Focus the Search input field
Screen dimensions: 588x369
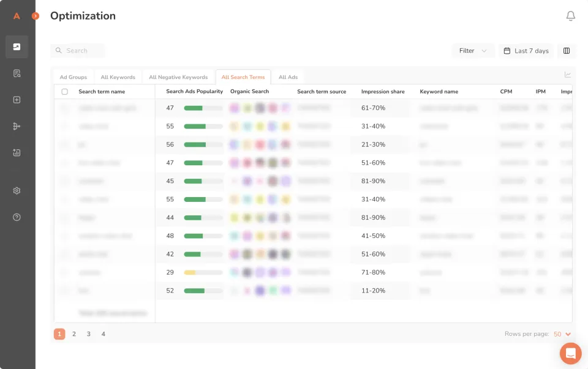coord(78,51)
